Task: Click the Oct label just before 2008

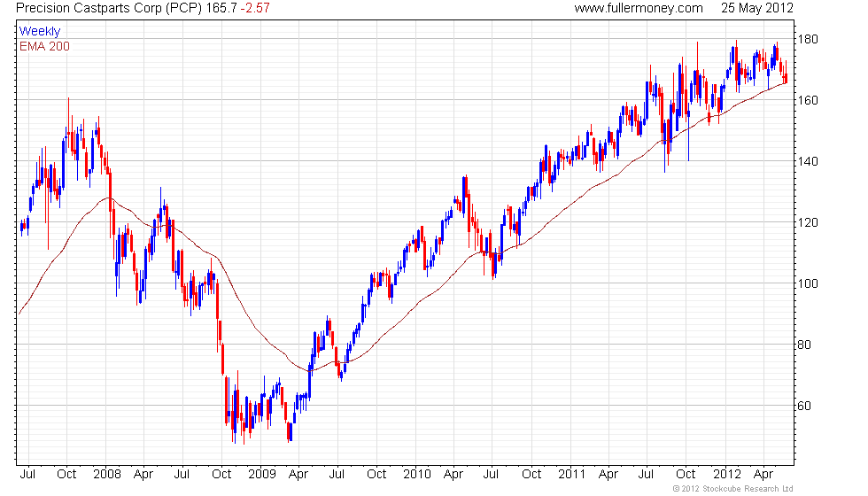Action: pos(66,475)
